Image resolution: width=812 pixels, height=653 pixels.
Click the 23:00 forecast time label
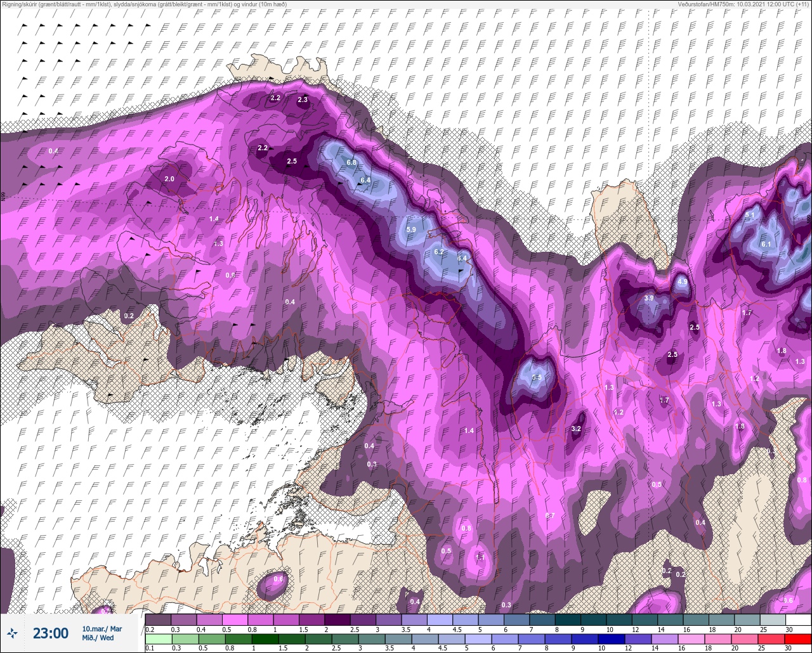tap(51, 633)
